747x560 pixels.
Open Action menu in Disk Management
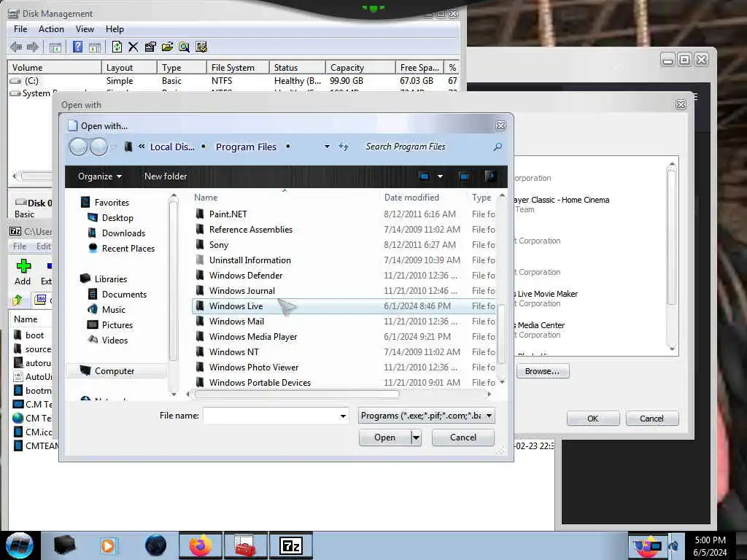coord(51,29)
